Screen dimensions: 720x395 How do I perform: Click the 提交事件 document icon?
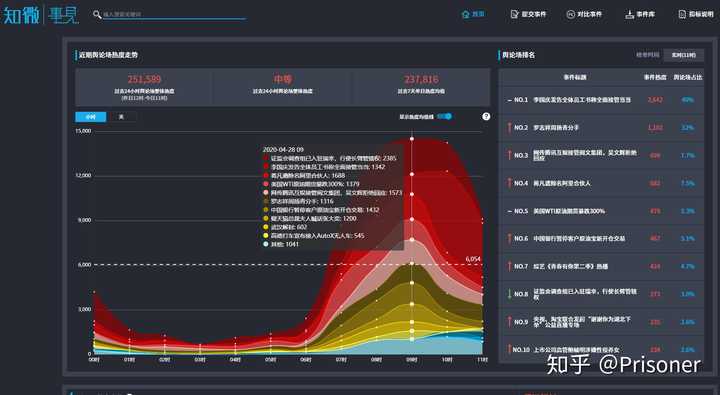(x=515, y=15)
